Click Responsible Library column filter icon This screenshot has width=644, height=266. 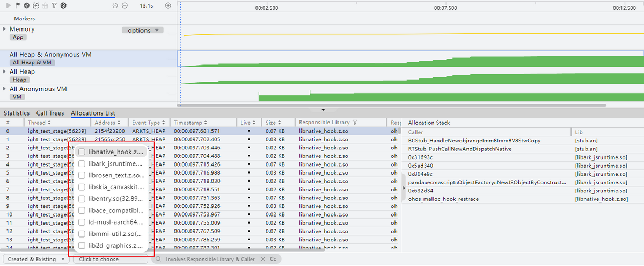(355, 123)
